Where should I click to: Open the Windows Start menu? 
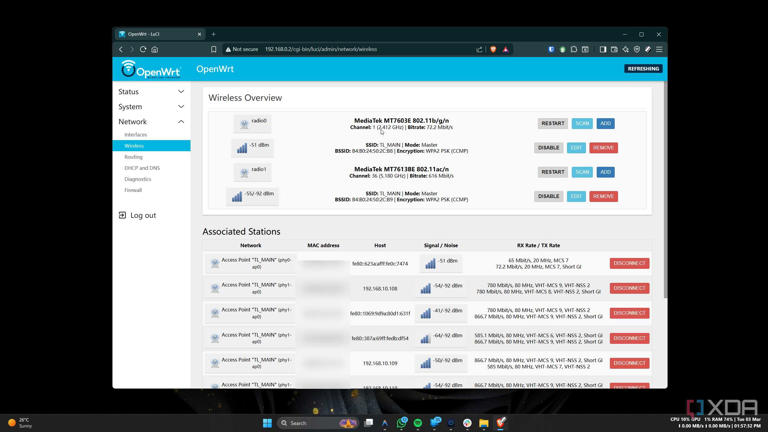[x=267, y=423]
